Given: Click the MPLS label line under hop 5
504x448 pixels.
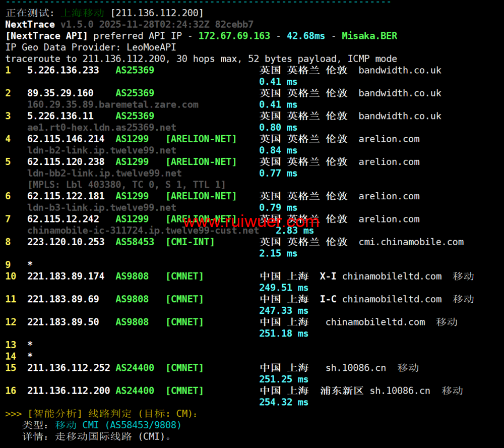Looking at the screenshot, I should click(x=126, y=185).
